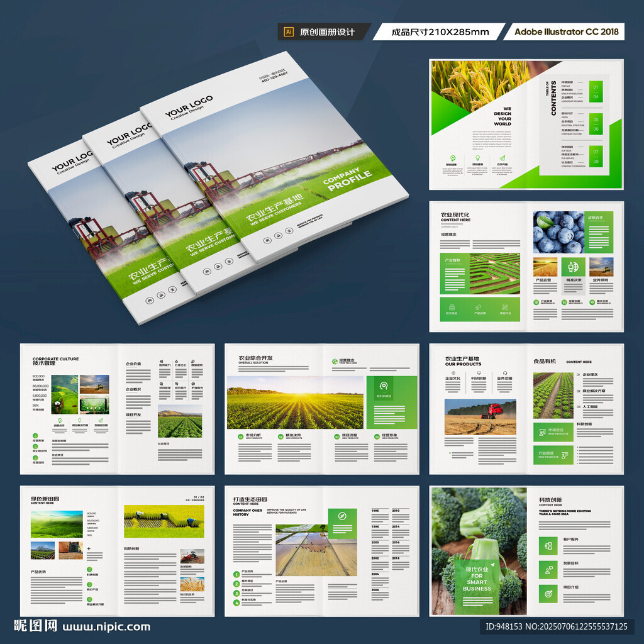Click the '02 精准决策' item

(x=289, y=436)
